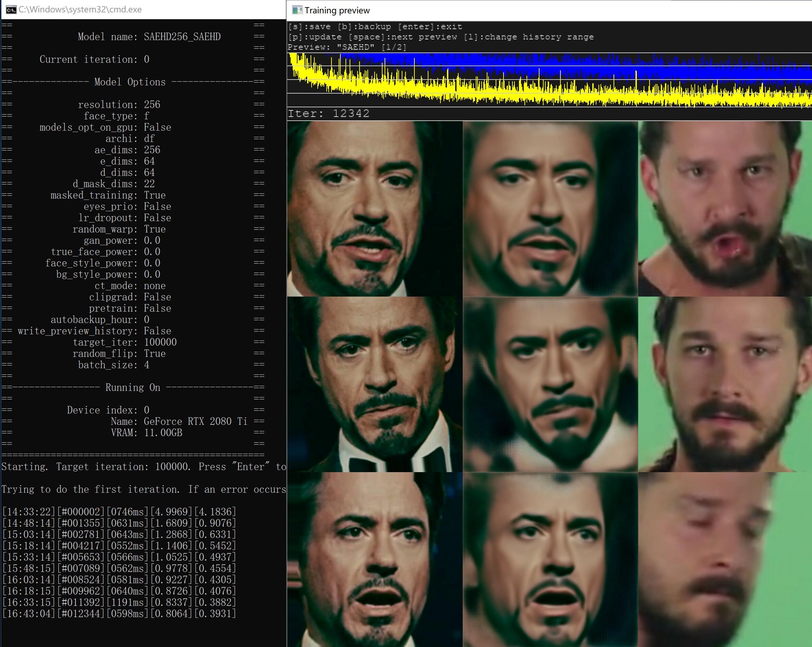Click bottom-middle reconstructed open-mouth face
The width and height of the screenshot is (812, 647).
coord(550,560)
